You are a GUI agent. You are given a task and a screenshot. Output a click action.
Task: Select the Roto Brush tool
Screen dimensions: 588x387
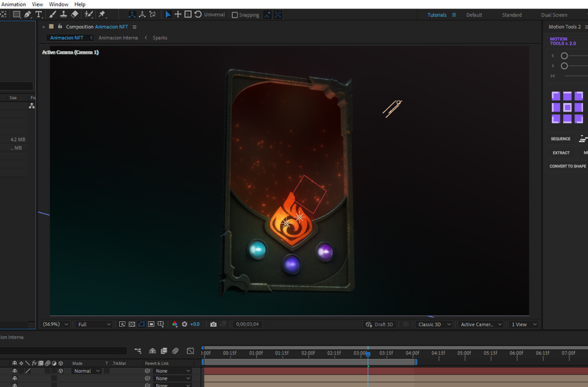pyautogui.click(x=88, y=15)
